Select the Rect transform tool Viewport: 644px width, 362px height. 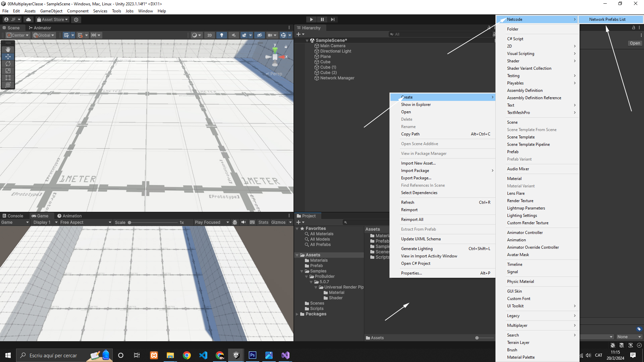(x=8, y=78)
